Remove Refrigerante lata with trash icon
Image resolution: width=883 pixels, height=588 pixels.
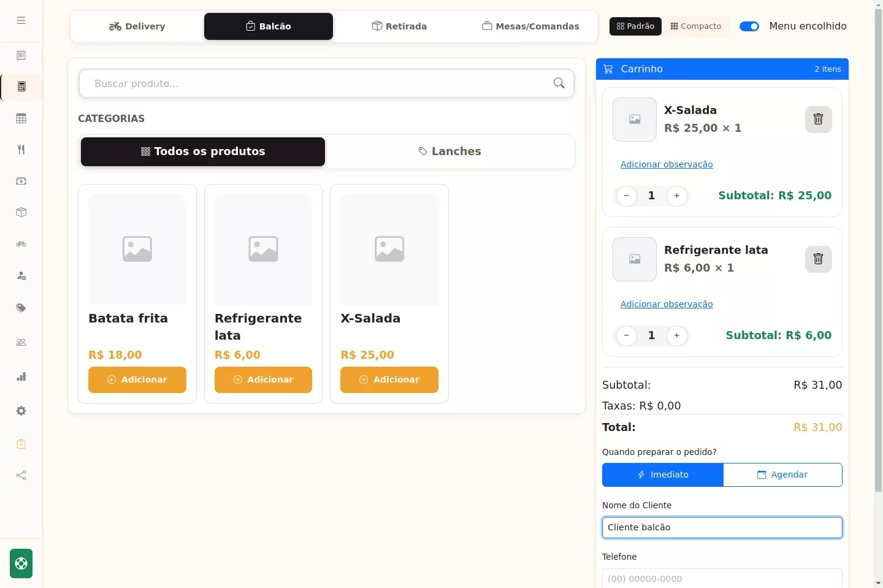[x=818, y=259]
